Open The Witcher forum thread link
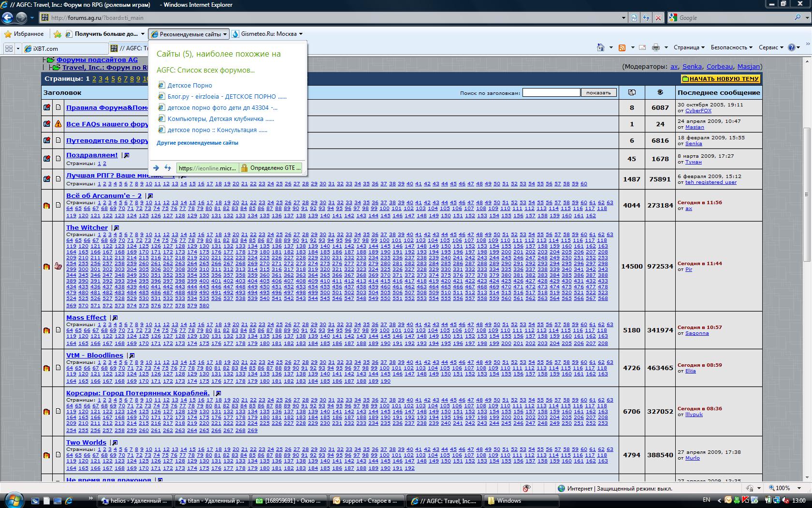This screenshot has width=812, height=508. coord(87,228)
